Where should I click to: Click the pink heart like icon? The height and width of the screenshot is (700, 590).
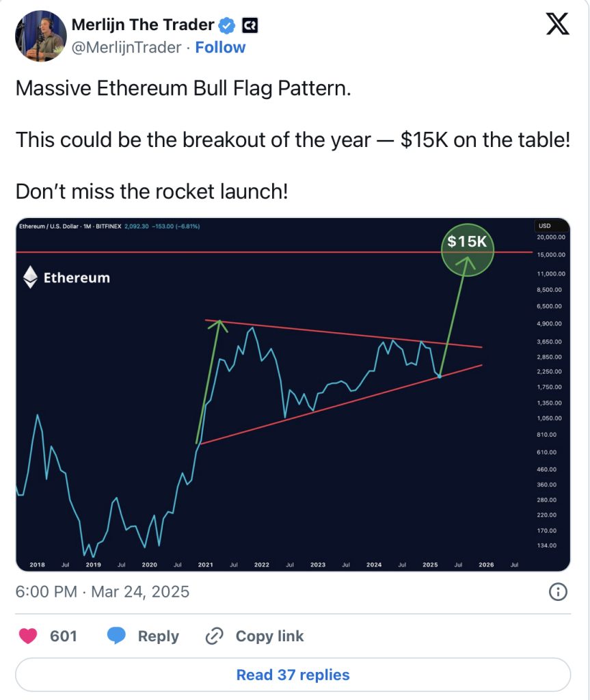click(28, 636)
